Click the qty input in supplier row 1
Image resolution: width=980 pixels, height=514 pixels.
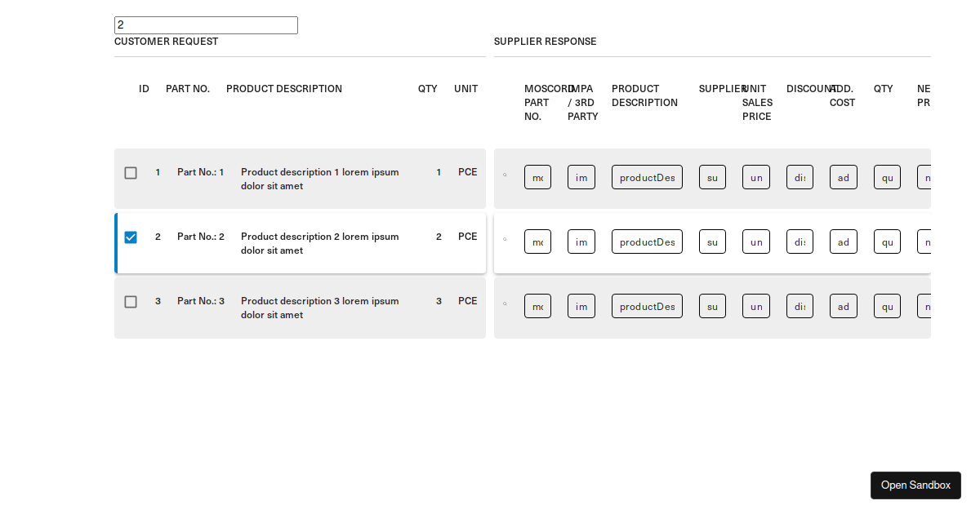(x=887, y=177)
